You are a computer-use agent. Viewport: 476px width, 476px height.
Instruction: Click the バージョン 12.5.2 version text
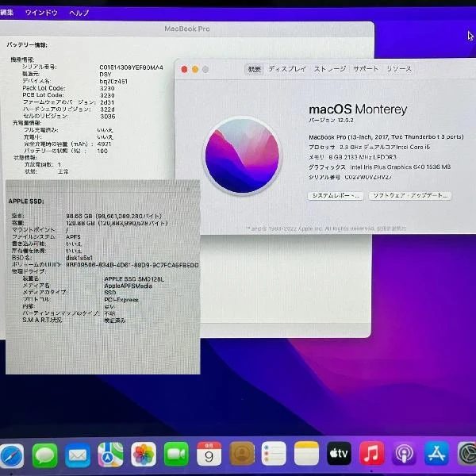coord(331,121)
